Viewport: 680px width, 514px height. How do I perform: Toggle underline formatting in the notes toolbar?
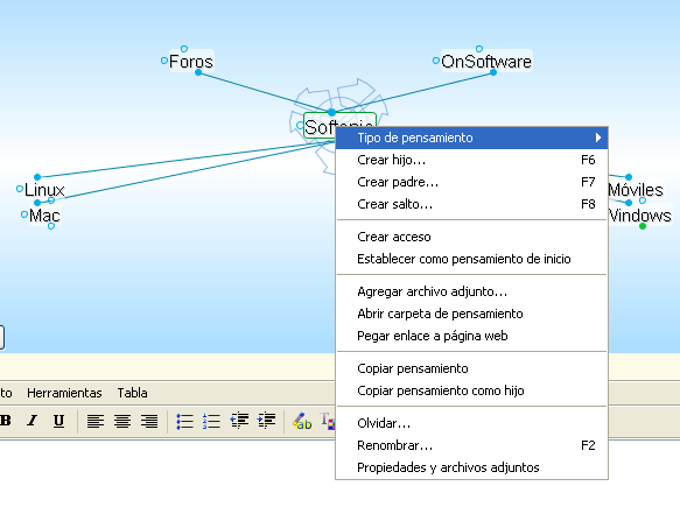59,421
